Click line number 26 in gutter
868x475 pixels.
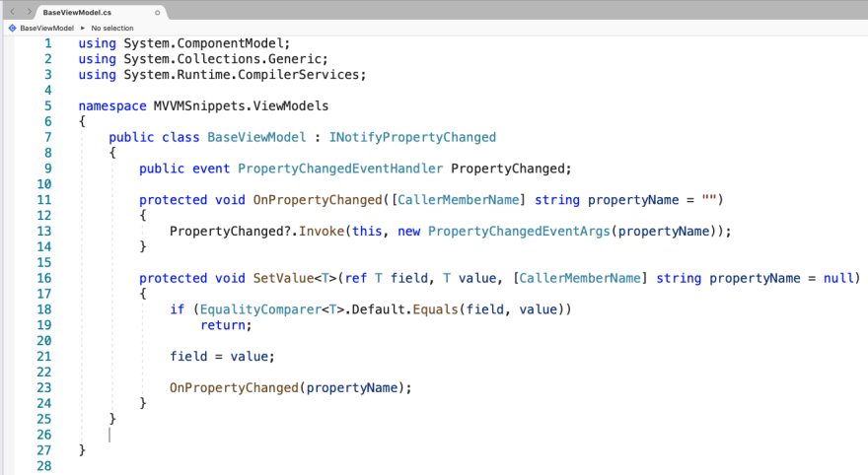(43, 435)
